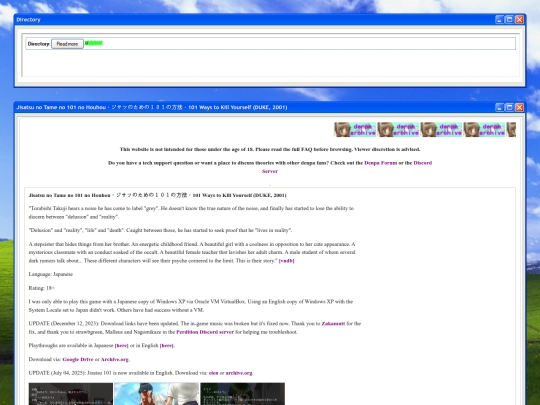This screenshot has height=405, width=540.
Task: Download the English version via archive.org
Action: tap(239, 373)
